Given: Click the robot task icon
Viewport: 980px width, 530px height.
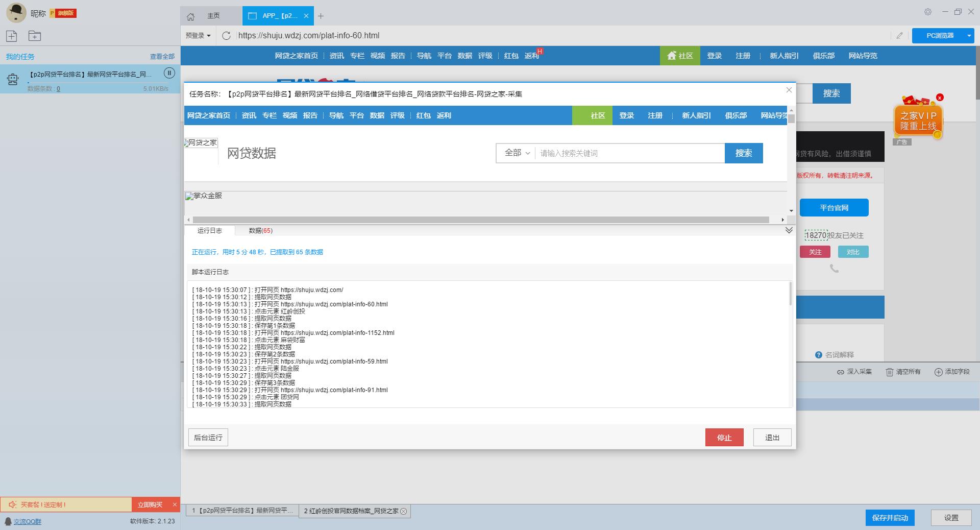Looking at the screenshot, I should [13, 79].
